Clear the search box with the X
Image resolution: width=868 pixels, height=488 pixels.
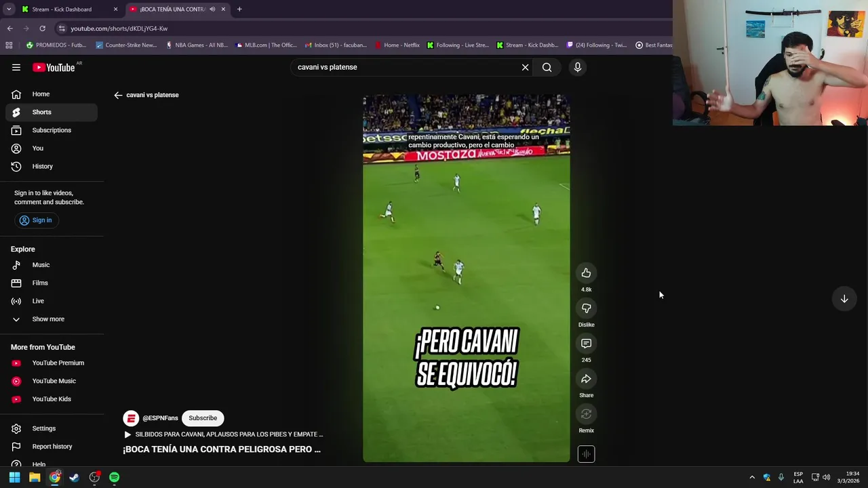pyautogui.click(x=525, y=67)
